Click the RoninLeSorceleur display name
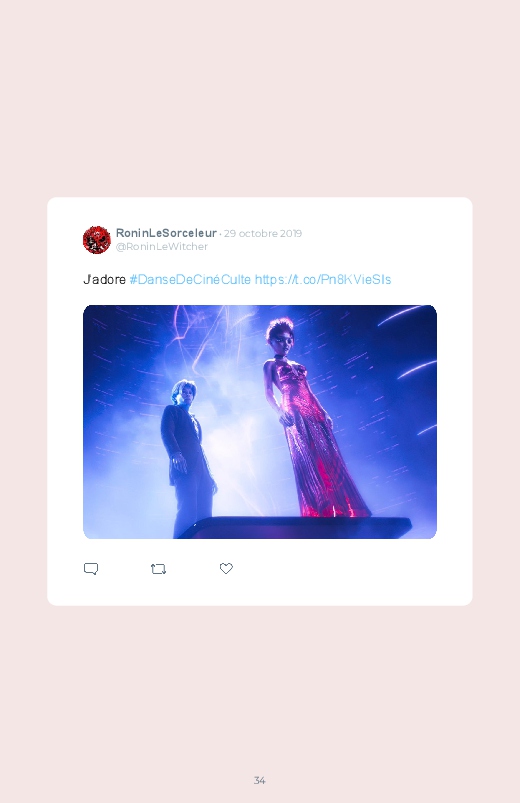520x803 pixels. coord(166,233)
